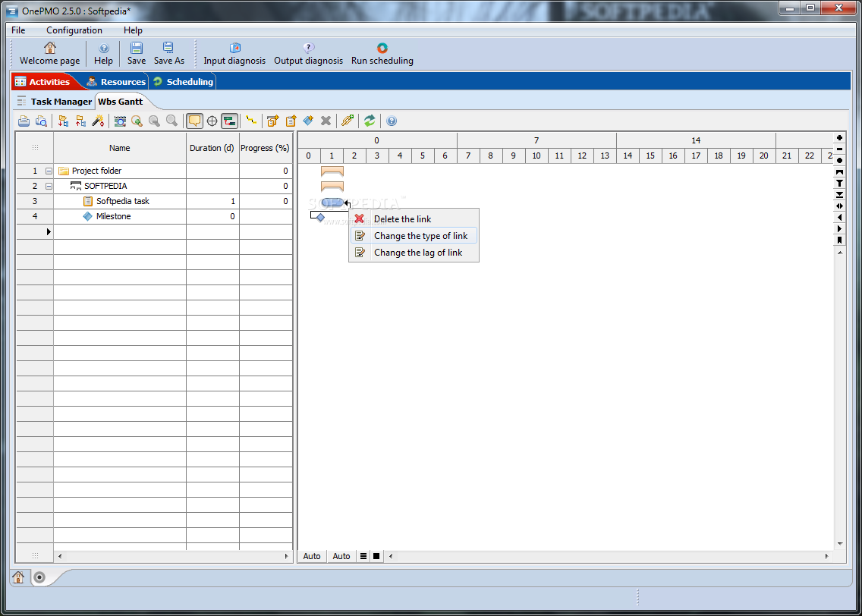
Task: Click the magic wand icon
Action: click(98, 121)
